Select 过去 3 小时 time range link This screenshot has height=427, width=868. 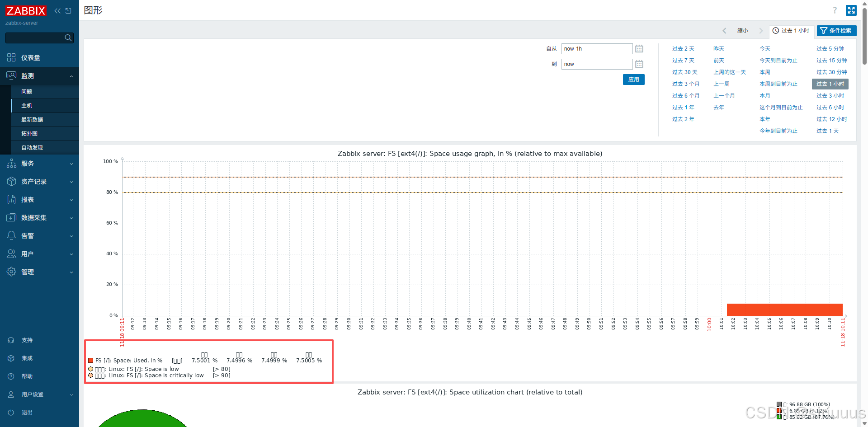(830, 96)
